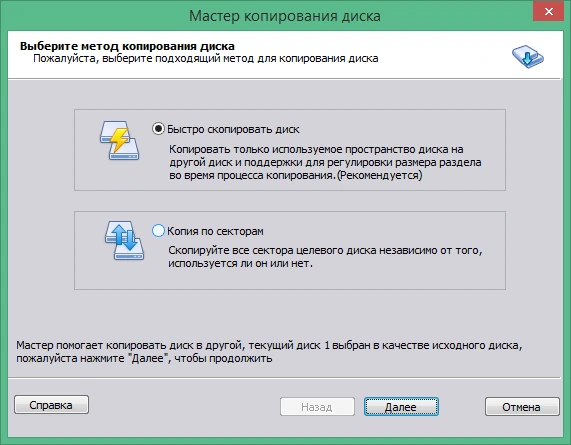571x445 pixels.
Task: Click the disk download icon in header
Action: 528,56
